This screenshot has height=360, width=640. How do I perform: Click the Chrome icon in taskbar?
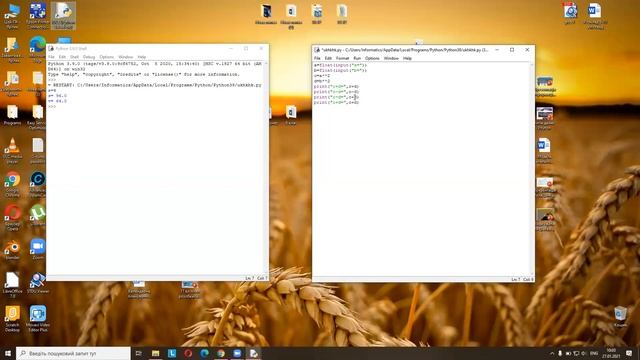pyautogui.click(x=221, y=353)
